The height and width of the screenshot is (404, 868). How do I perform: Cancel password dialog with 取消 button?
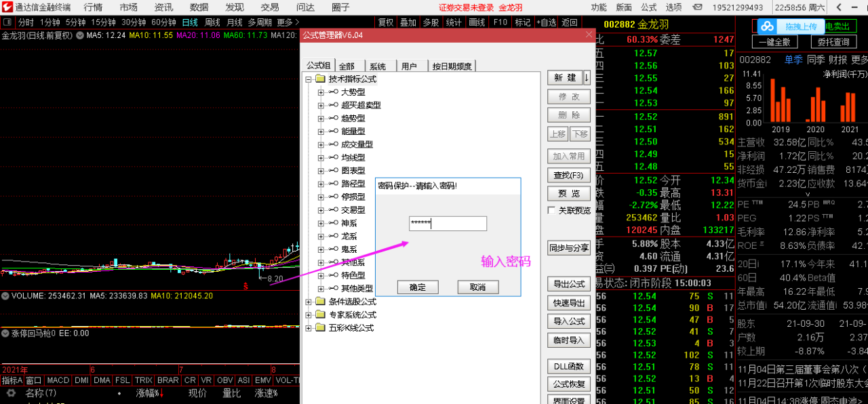click(478, 287)
